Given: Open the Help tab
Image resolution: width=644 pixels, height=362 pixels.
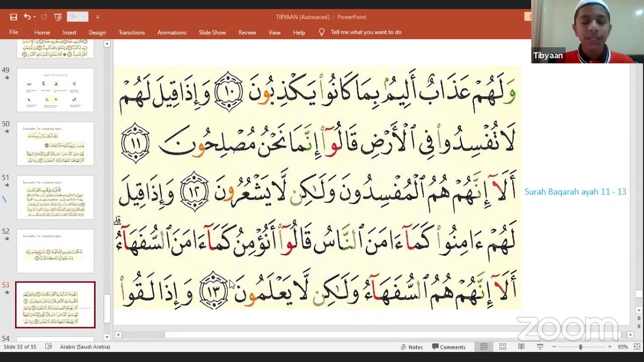Looking at the screenshot, I should 299,32.
